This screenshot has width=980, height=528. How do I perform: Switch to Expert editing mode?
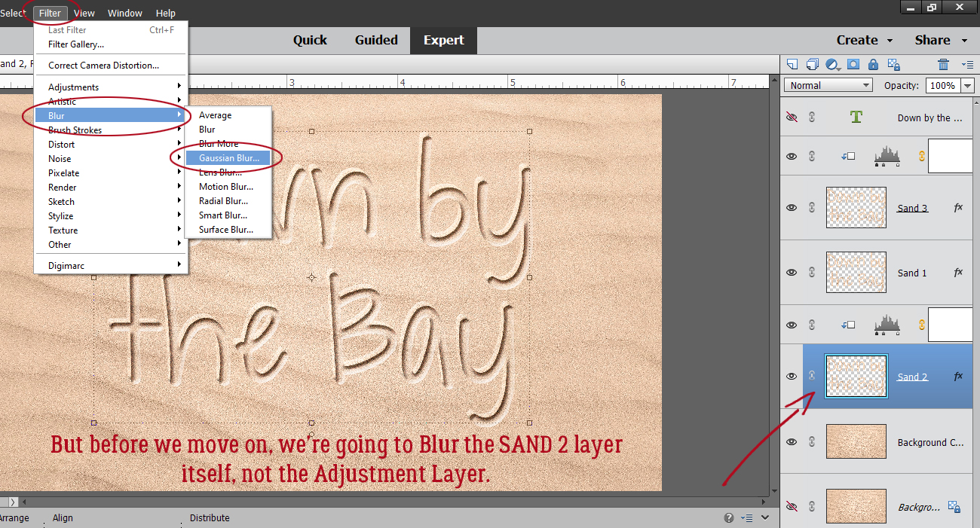(x=444, y=40)
